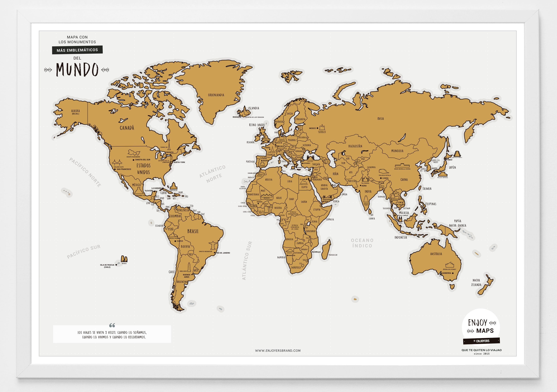The height and width of the screenshot is (392, 557).
Task: Click the PACÍFICO SUR ocean label
Action: [83, 252]
